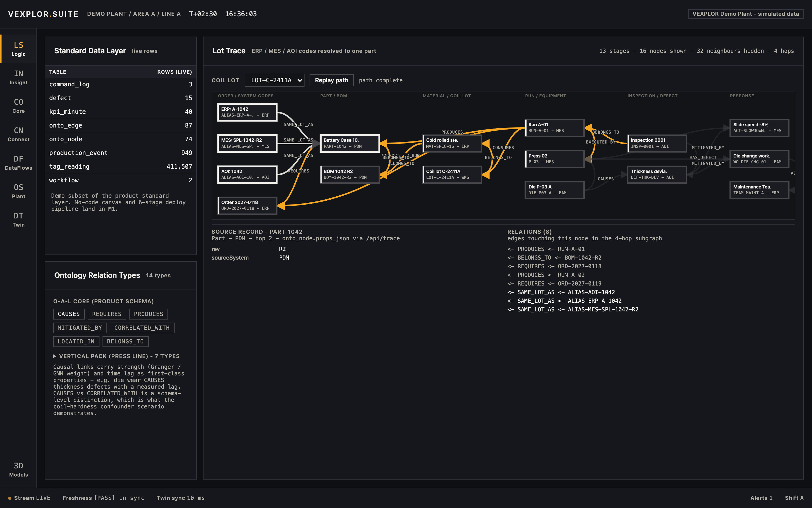Select the Slide speed -8% node

click(x=759, y=128)
